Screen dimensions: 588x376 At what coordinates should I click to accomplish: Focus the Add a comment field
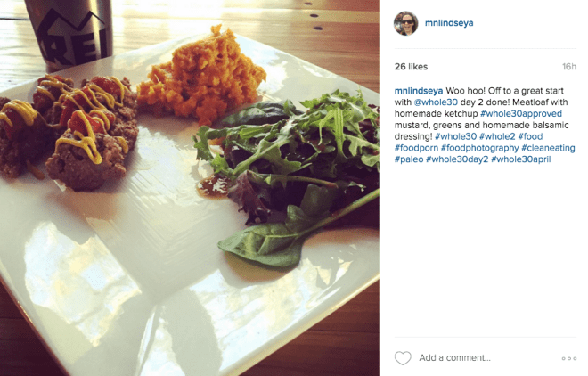(x=481, y=358)
